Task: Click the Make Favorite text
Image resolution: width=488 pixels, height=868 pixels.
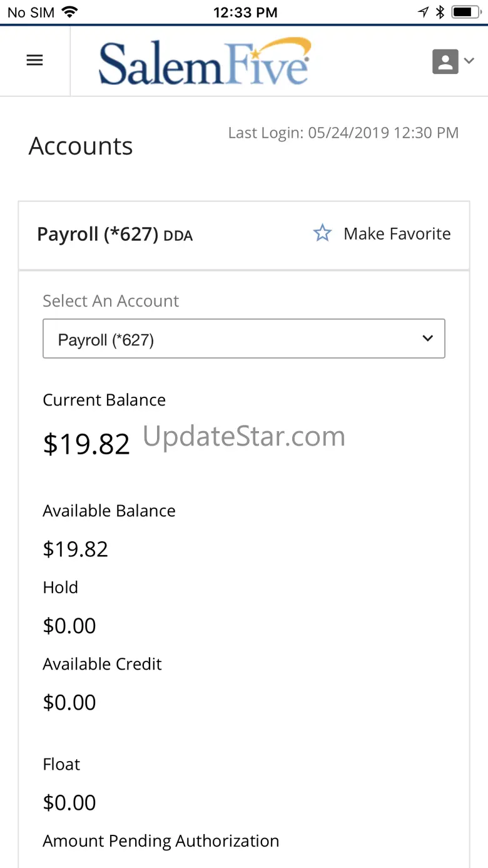Action: point(397,234)
